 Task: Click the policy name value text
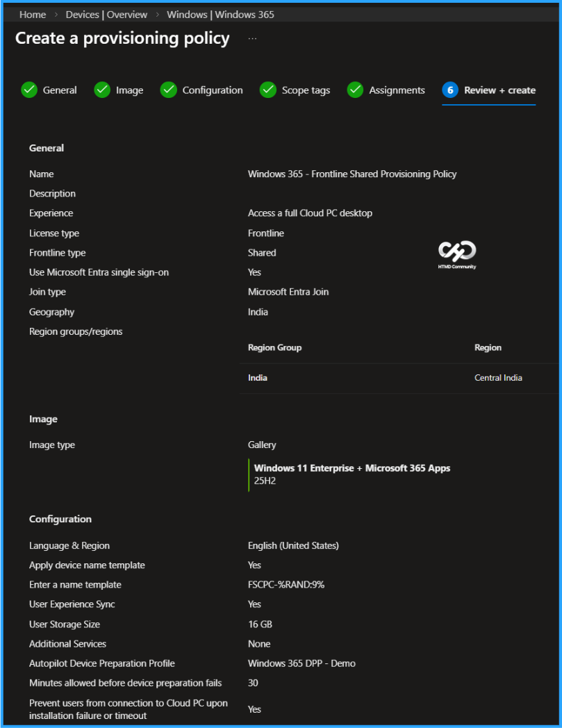[x=352, y=174]
